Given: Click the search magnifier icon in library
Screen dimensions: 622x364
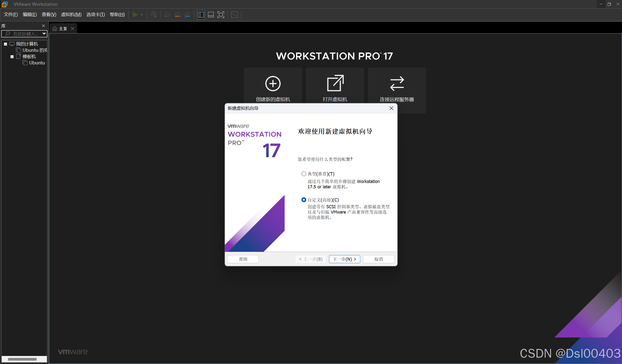Looking at the screenshot, I should tap(8, 34).
